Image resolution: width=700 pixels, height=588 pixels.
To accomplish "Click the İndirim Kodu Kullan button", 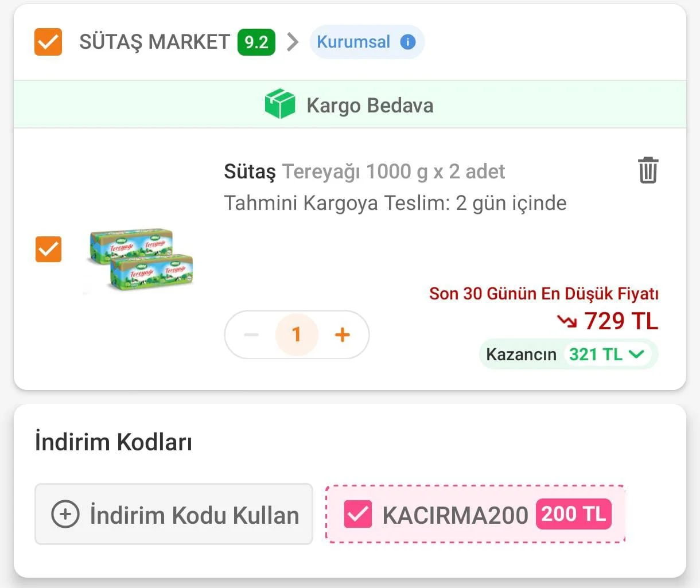I will coord(174,514).
